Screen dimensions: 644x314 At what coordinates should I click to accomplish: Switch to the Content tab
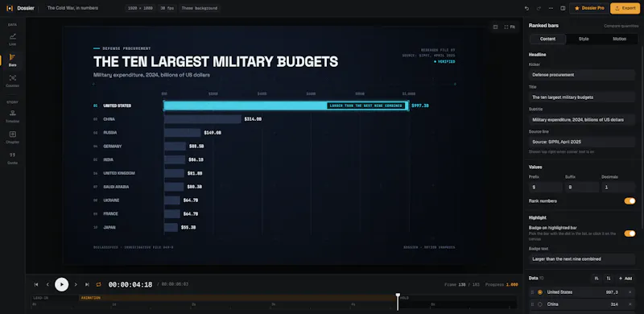click(x=547, y=39)
